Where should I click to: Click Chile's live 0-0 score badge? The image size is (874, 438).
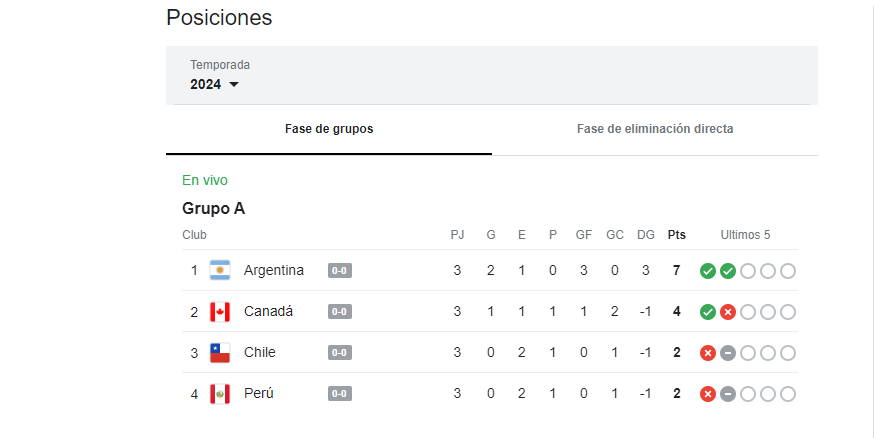click(340, 353)
